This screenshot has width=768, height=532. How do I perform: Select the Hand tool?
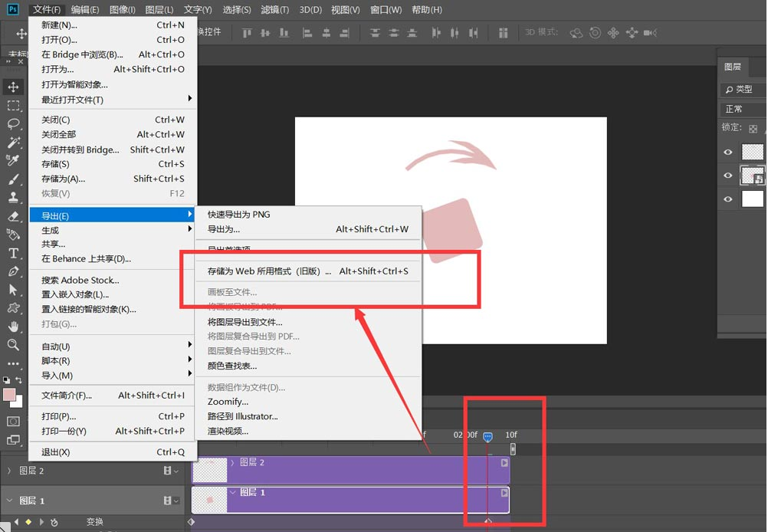click(x=13, y=327)
